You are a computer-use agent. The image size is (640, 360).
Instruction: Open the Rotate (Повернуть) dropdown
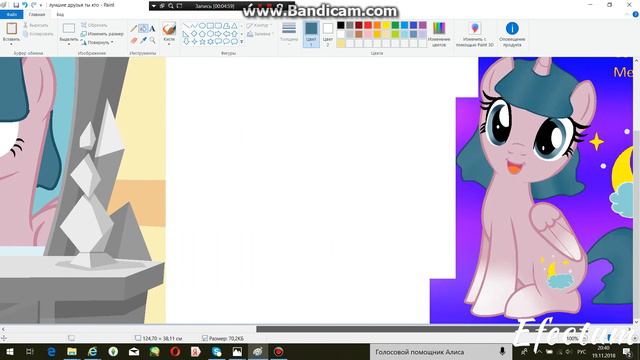pos(97,42)
